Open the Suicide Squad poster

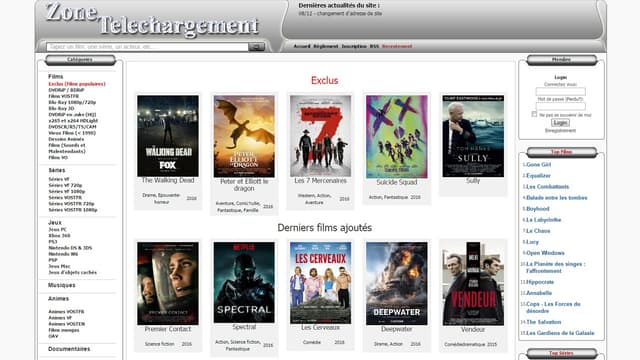397,137
